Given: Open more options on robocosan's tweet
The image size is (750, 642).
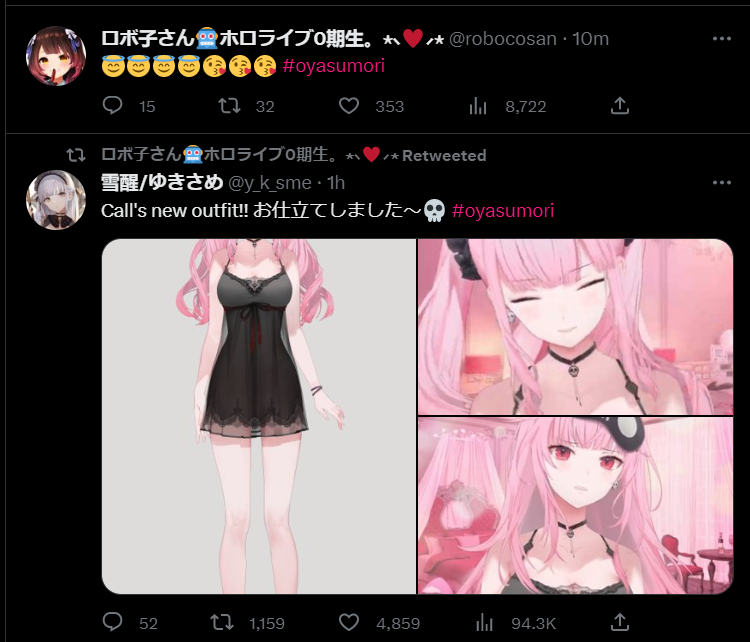Looking at the screenshot, I should (721, 39).
